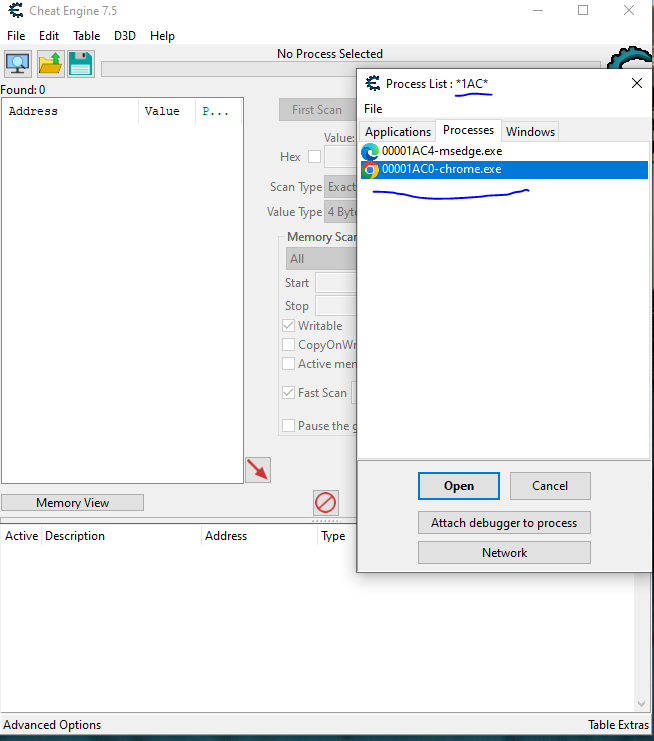Click the msedge.exe process icon
This screenshot has width=654, height=741.
coord(370,152)
